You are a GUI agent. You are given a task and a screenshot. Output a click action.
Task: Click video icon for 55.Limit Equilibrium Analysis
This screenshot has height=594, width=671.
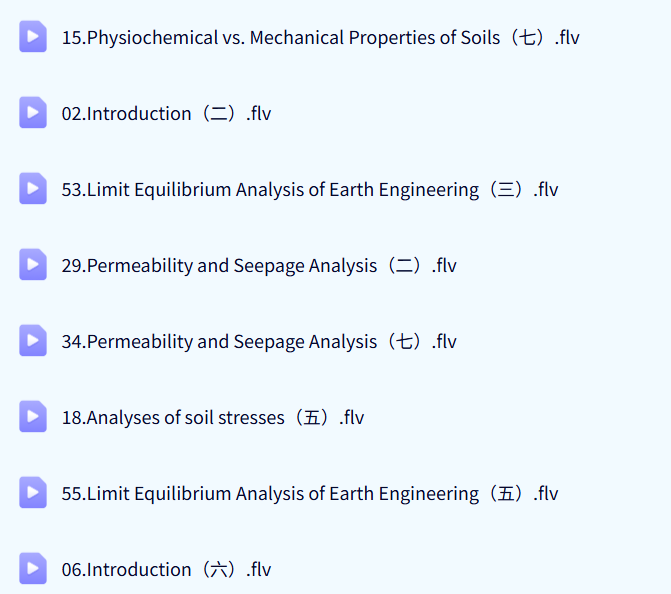(33, 494)
